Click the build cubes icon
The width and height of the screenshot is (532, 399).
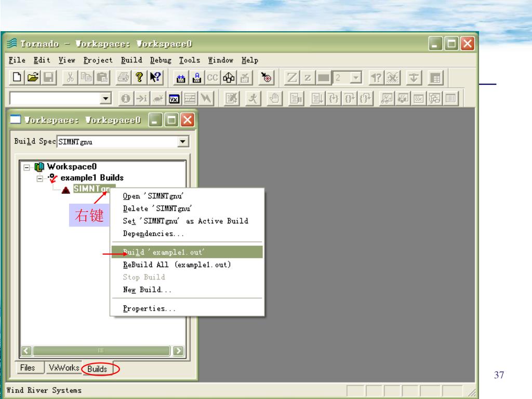(229, 78)
